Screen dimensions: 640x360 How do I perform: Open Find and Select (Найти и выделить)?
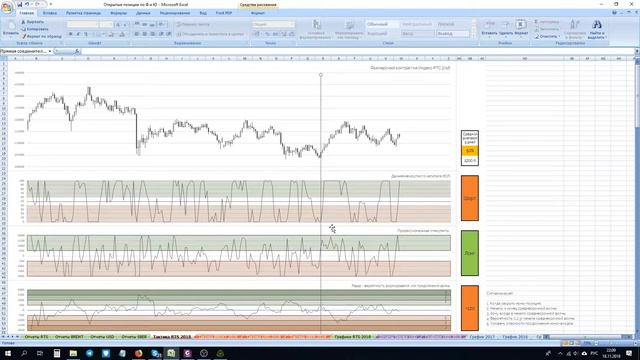(597, 29)
